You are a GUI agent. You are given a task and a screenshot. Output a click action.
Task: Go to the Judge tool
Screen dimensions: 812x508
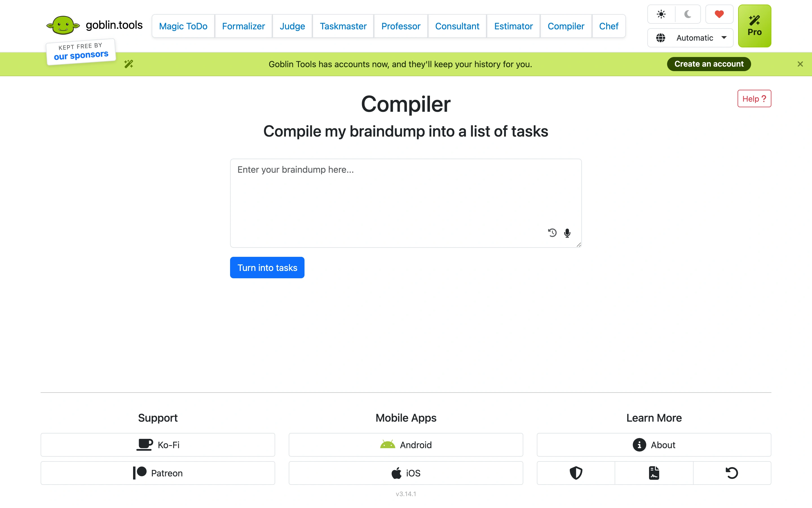292,26
